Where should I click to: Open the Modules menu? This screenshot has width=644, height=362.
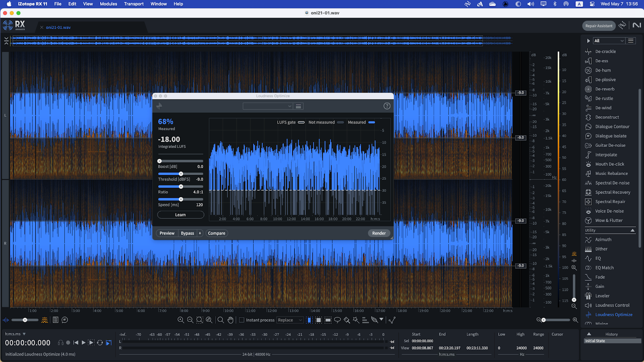point(108,4)
